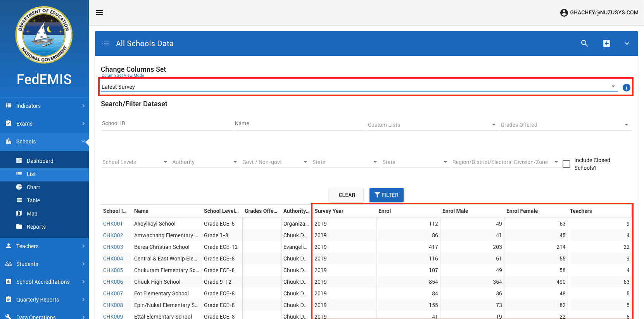Open the Latest Survey column set dropdown
This screenshot has height=319, width=644.
tap(357, 87)
